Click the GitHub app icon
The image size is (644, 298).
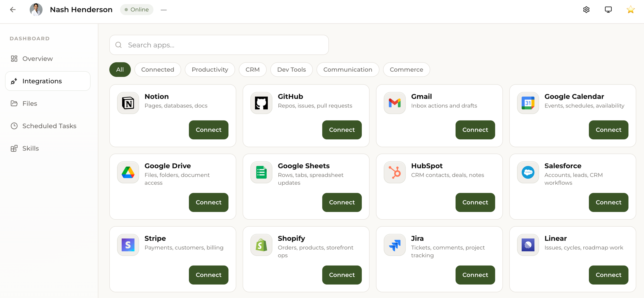coord(261,103)
